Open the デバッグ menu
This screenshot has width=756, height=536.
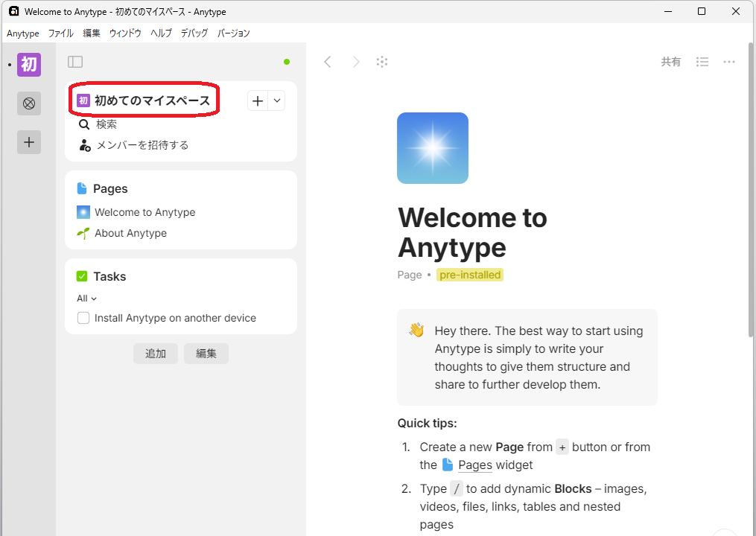(194, 33)
